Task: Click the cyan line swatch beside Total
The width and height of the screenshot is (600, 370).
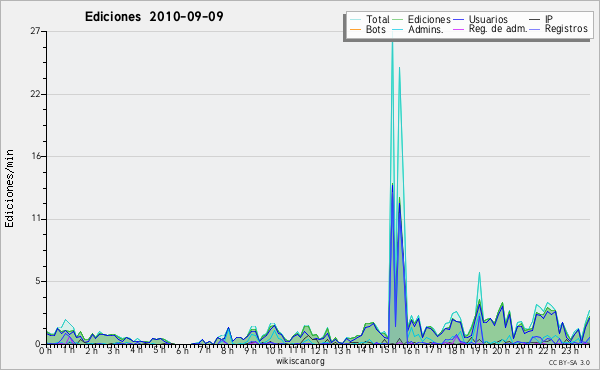Action: point(356,20)
